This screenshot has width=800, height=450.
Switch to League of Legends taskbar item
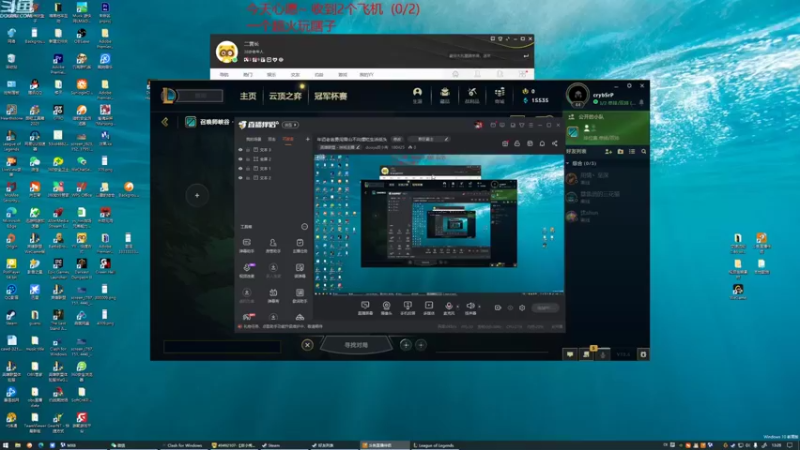(x=434, y=445)
